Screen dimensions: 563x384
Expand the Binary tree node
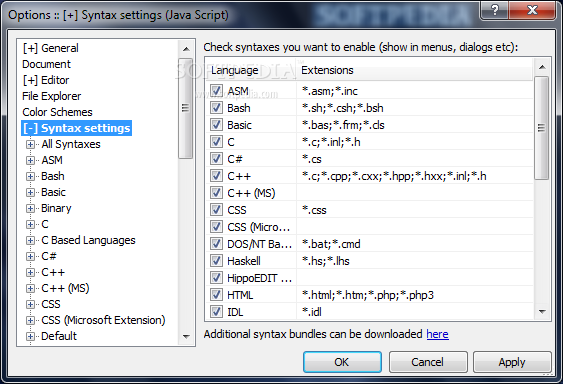click(x=31, y=208)
